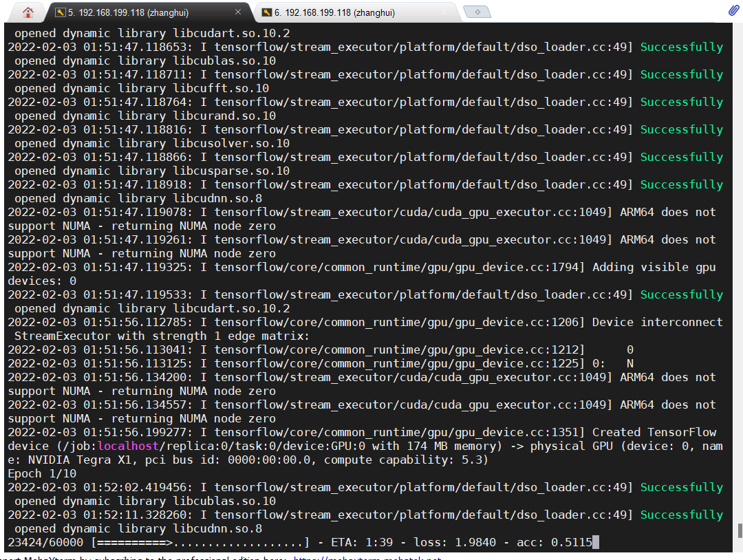This screenshot has width=743, height=560.
Task: Click the text 'gpu_device.cc:1351]'
Action: (520, 432)
